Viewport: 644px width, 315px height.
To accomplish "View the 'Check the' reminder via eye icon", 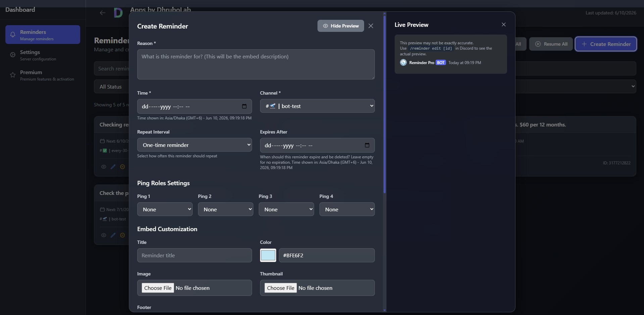I will 104,235.
